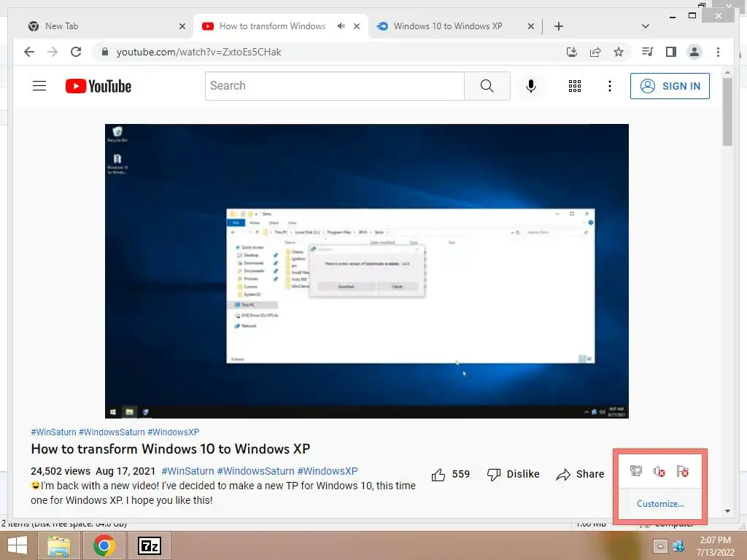The image size is (747, 560).
Task: Open the YouTube hamburger guide menu
Action: pos(39,86)
